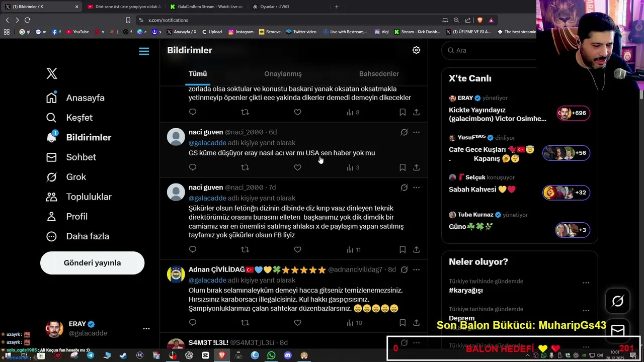Like naci guven's GS küme tweet
This screenshot has width=644, height=362.
[297, 167]
